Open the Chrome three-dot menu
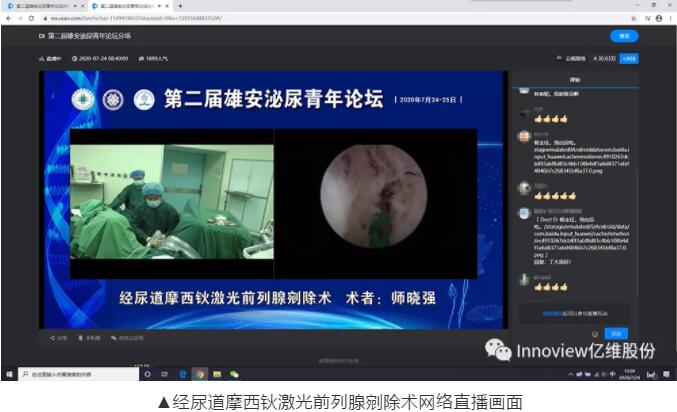The height and width of the screenshot is (412, 677). 669,18
